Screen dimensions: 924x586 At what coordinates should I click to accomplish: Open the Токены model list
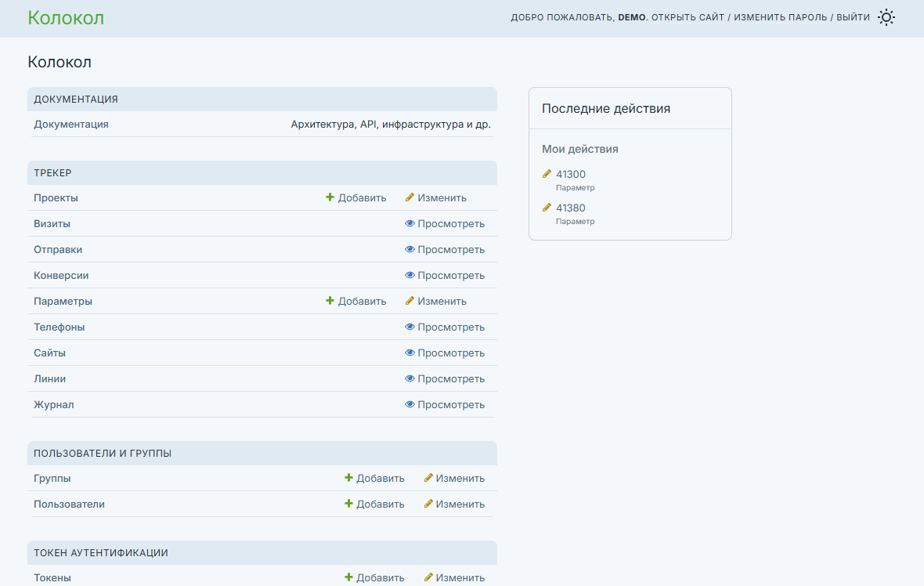tap(52, 577)
